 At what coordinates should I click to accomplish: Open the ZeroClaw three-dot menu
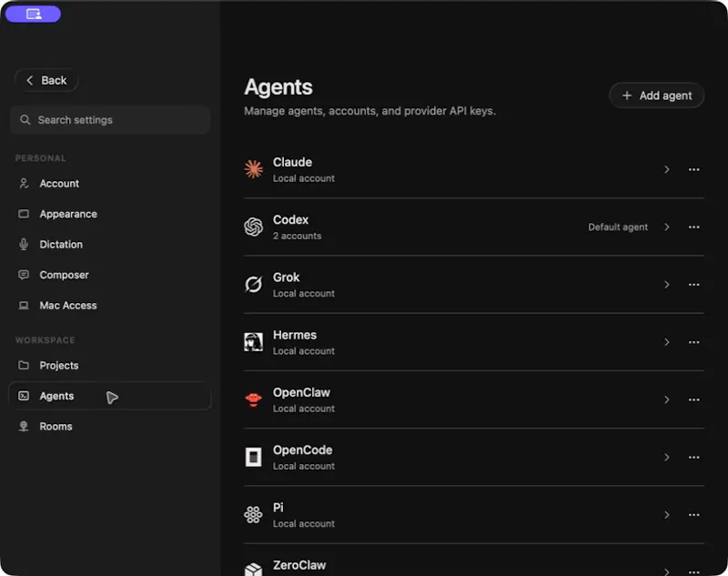[x=694, y=571]
